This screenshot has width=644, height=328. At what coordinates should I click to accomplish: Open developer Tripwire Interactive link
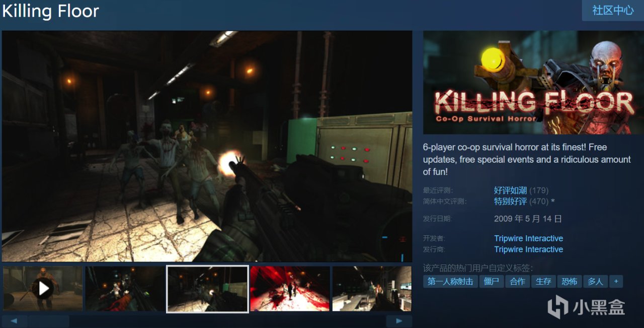click(x=528, y=238)
